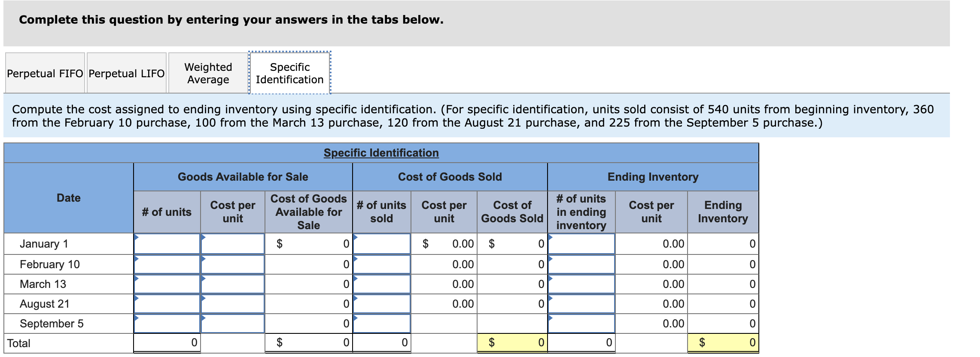
Task: Click the Specific Identification table heading link
Action: click(381, 153)
